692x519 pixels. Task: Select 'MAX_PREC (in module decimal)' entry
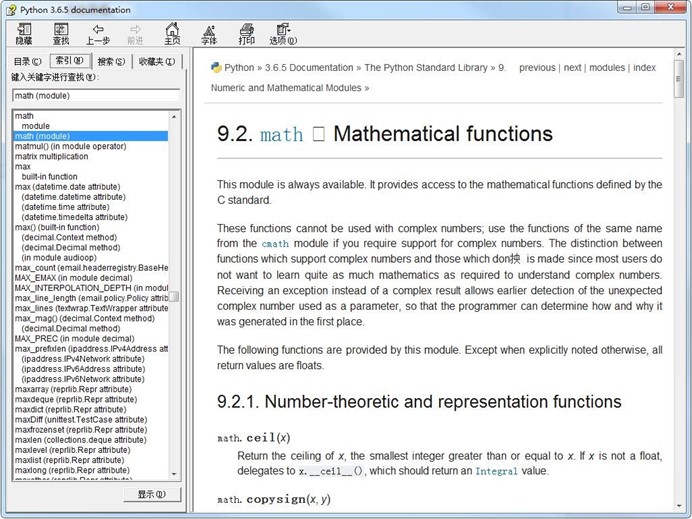(75, 338)
